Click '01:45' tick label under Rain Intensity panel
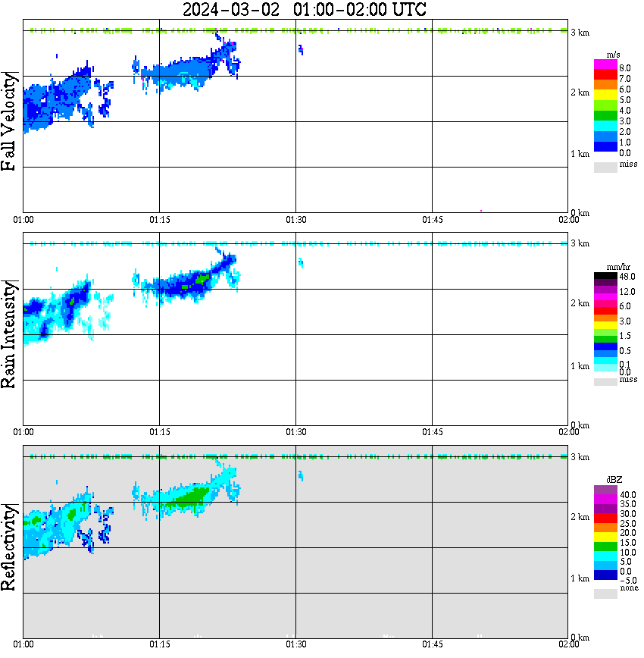The image size is (644, 658). point(433,432)
